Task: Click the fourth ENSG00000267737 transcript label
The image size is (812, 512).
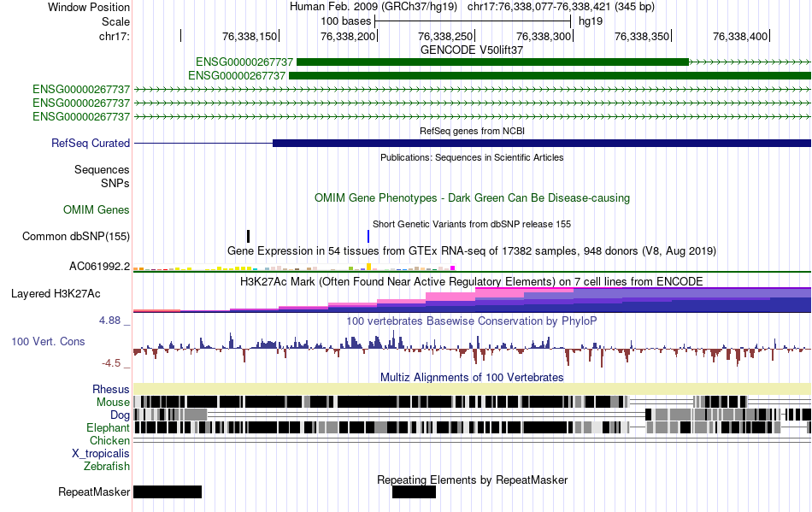Action: (x=81, y=103)
